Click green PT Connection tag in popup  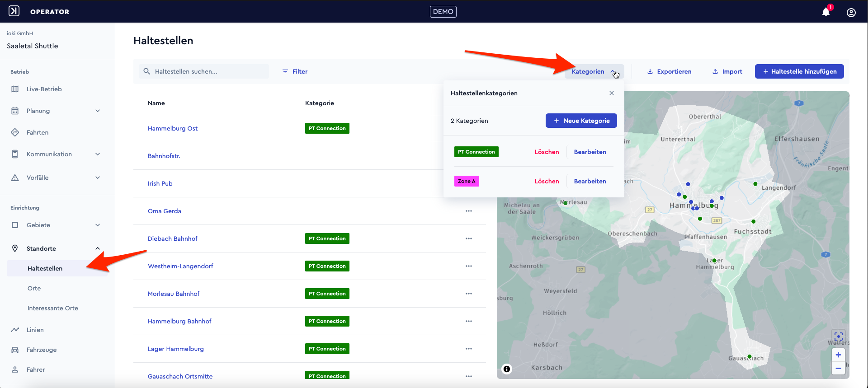476,152
